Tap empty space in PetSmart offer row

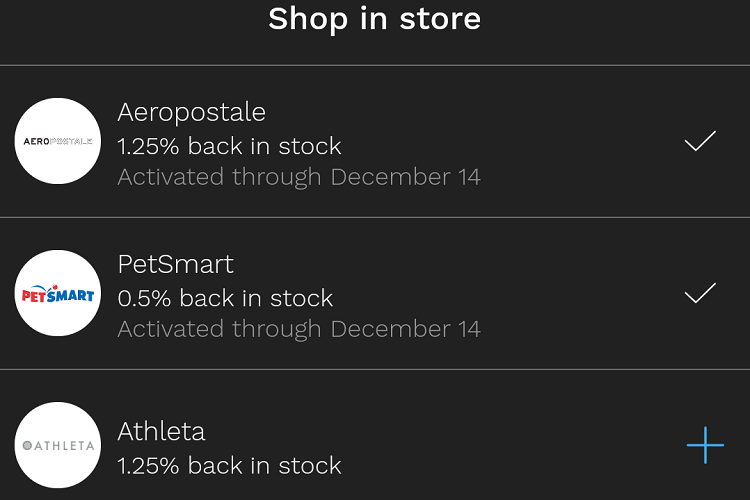point(574,293)
